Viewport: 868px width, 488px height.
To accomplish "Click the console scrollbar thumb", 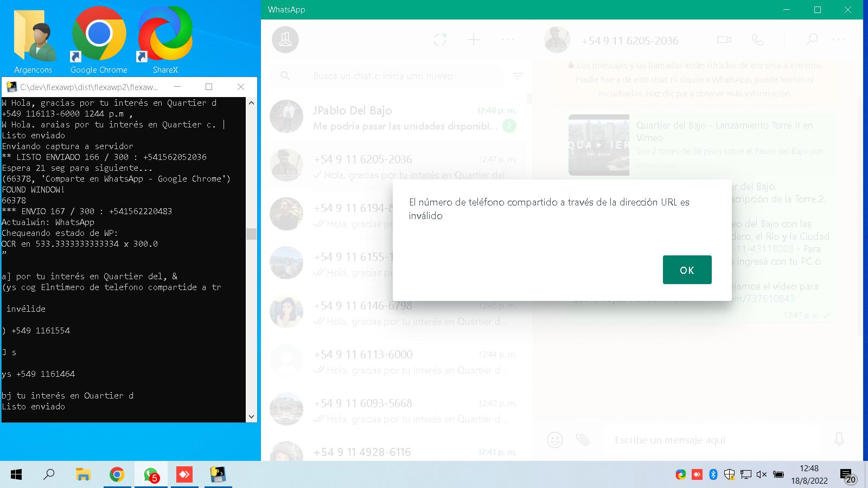I will coord(251,234).
